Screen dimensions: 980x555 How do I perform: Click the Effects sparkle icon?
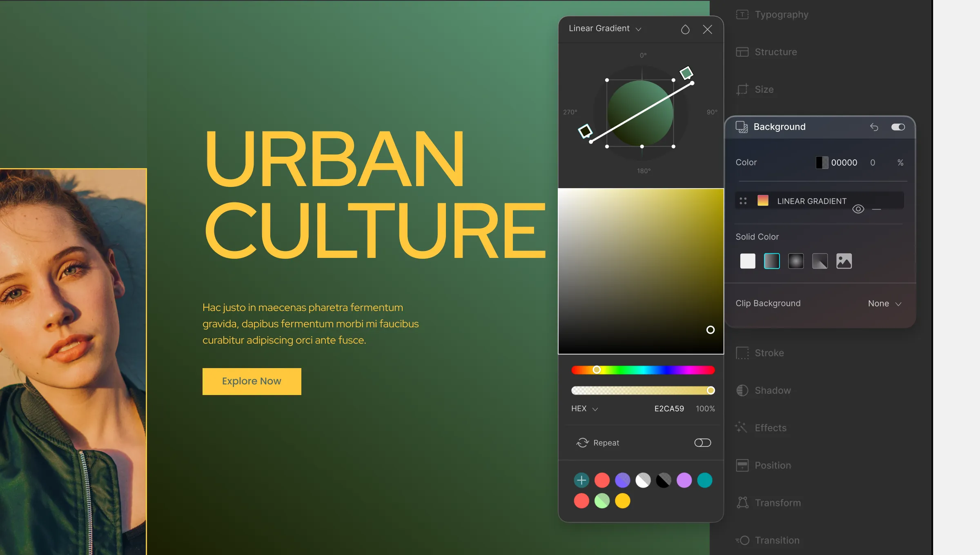click(741, 427)
